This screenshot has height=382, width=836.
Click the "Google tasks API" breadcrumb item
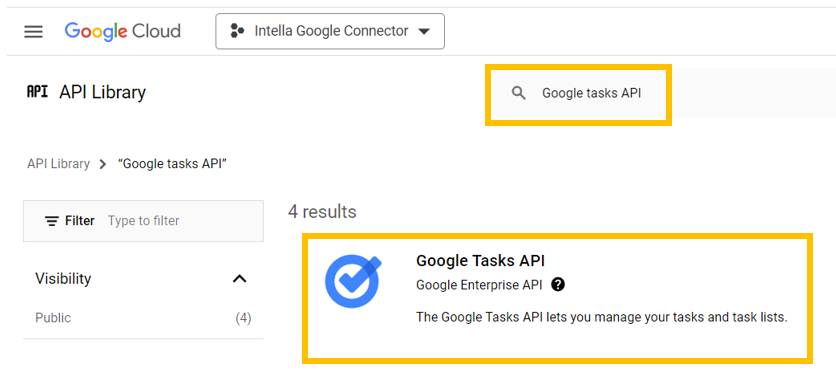173,163
